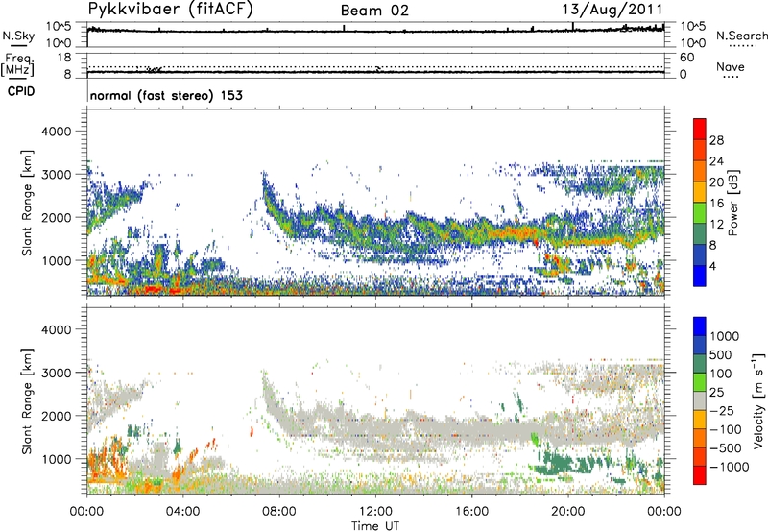Click the 13/Aug/2011 date label
This screenshot has height=532, width=768.
pyautogui.click(x=612, y=10)
